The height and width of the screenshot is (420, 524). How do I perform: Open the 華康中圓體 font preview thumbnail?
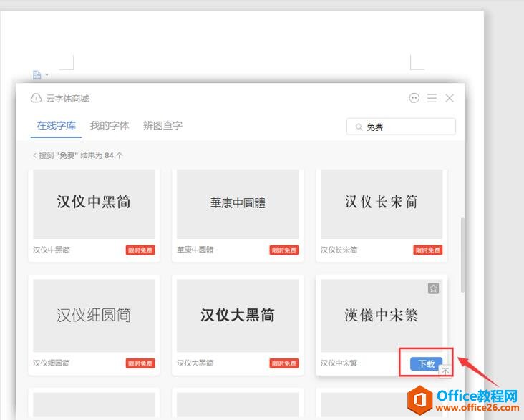pyautogui.click(x=238, y=204)
